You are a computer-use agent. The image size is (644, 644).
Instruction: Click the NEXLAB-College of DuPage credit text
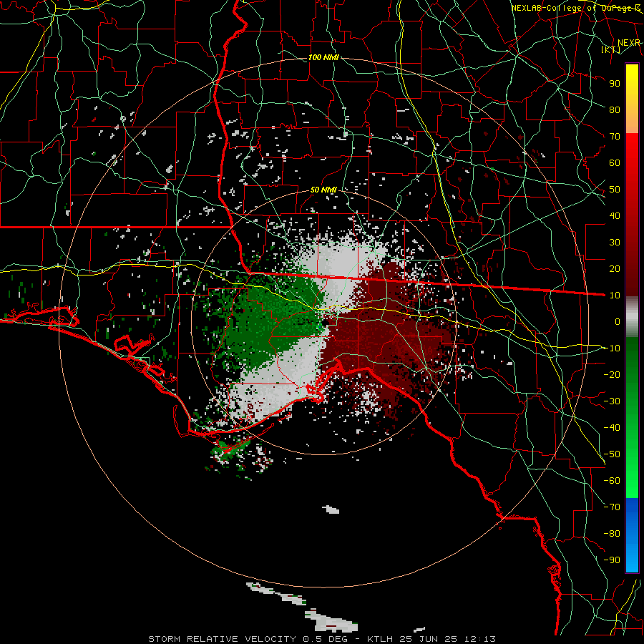576,8
